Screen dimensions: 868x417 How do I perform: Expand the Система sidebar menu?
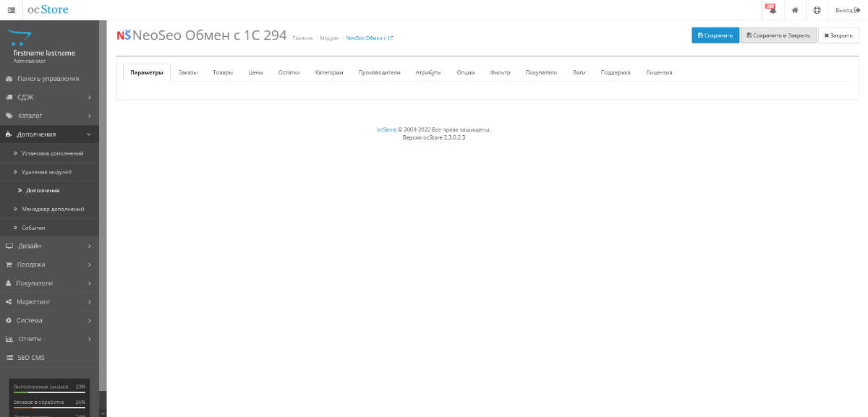tap(49, 320)
